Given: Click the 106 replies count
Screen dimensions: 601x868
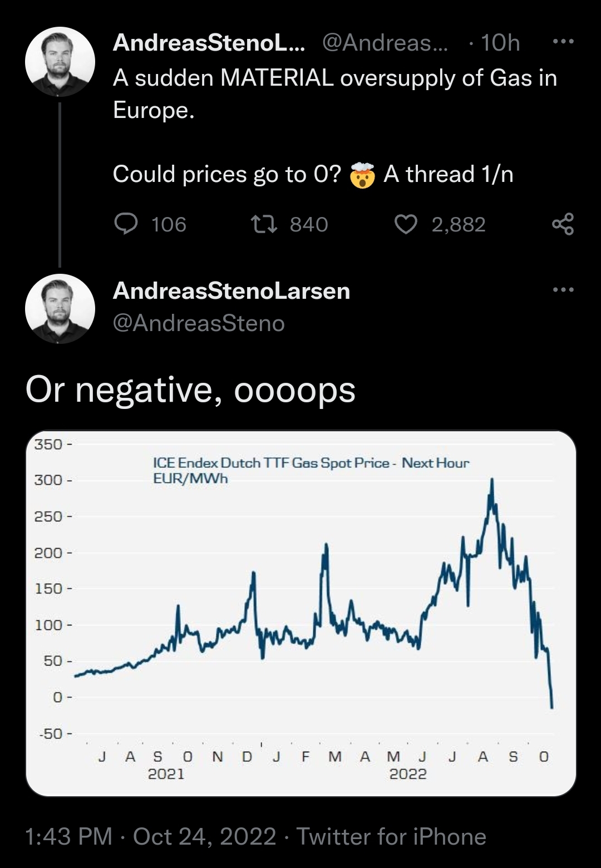Looking at the screenshot, I should click(169, 225).
